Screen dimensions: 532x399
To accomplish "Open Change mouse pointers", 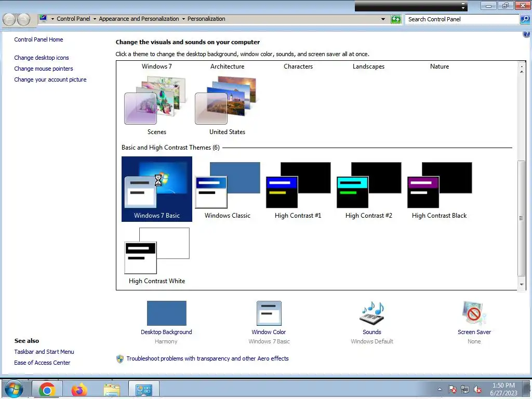I will [44, 69].
